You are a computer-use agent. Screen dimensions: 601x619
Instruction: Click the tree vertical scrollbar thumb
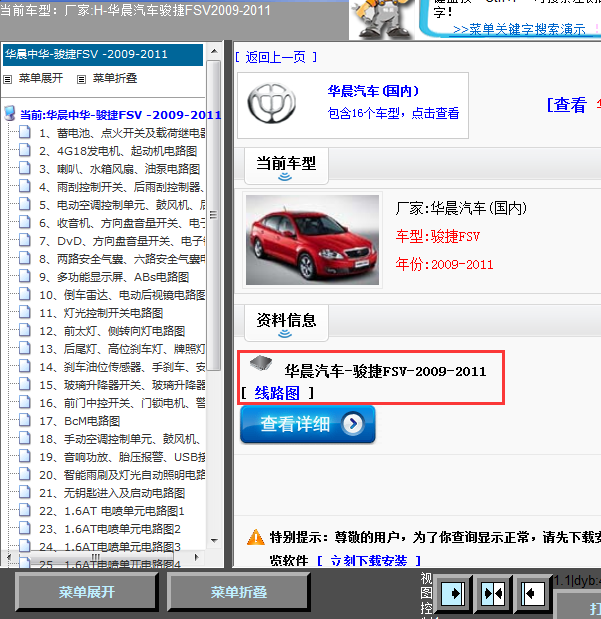[214, 215]
